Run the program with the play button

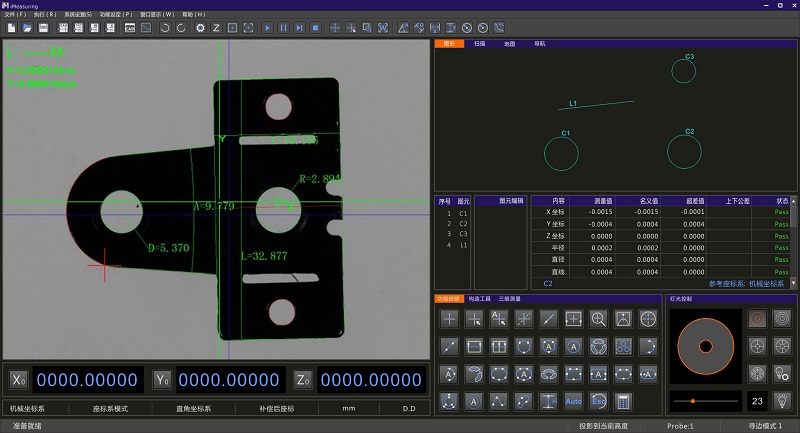point(267,28)
